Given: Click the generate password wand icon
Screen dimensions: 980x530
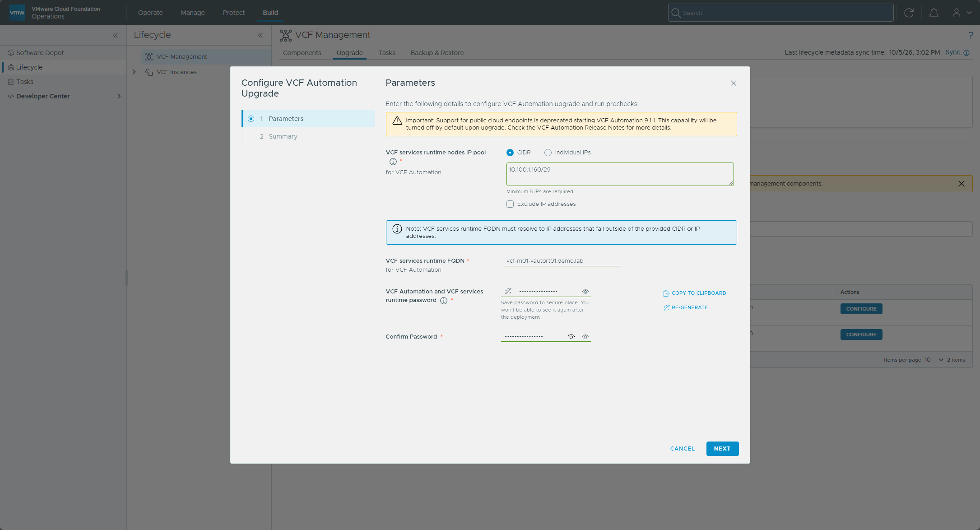Looking at the screenshot, I should tap(508, 291).
